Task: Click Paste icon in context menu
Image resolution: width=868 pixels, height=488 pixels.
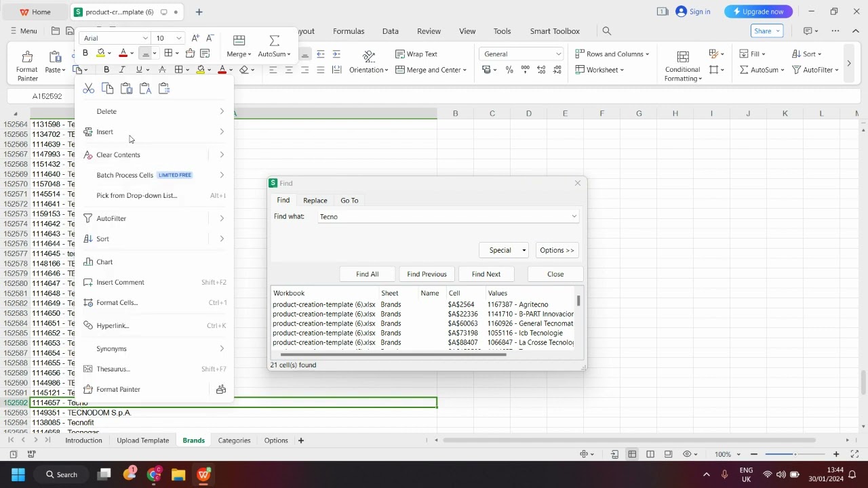Action: [126, 89]
